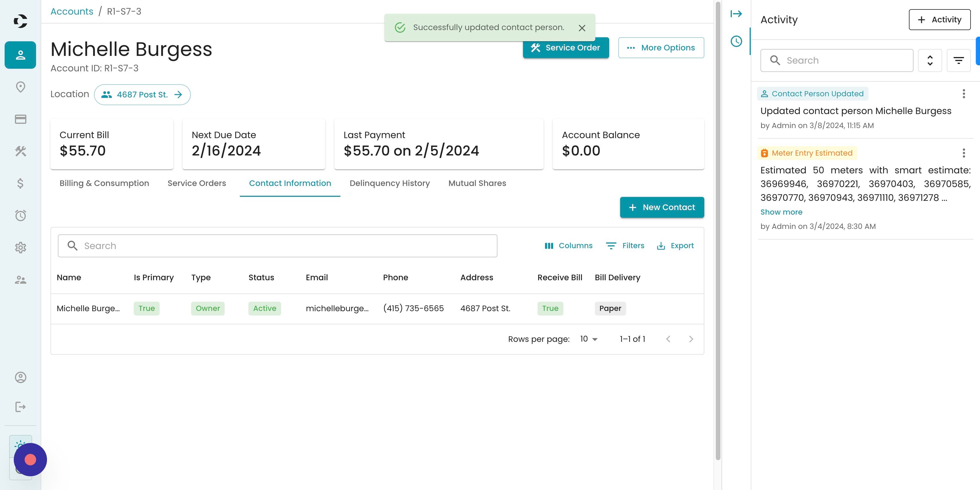
Task: Open the billing card icon in sidebar
Action: pos(20,119)
